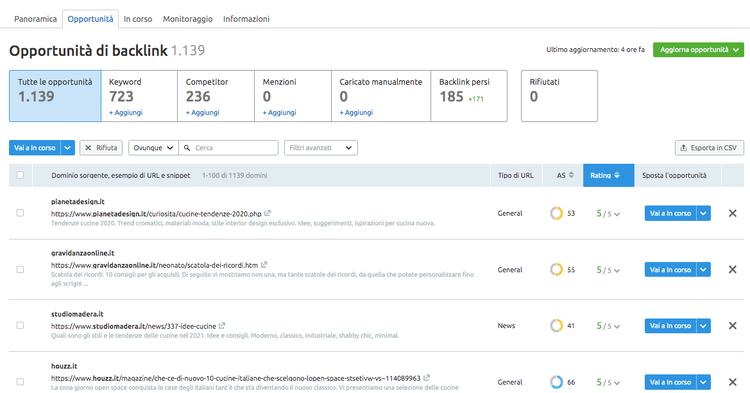The image size is (750, 393).
Task: Move pianetadesign.it to In corso
Action: pyautogui.click(x=670, y=213)
